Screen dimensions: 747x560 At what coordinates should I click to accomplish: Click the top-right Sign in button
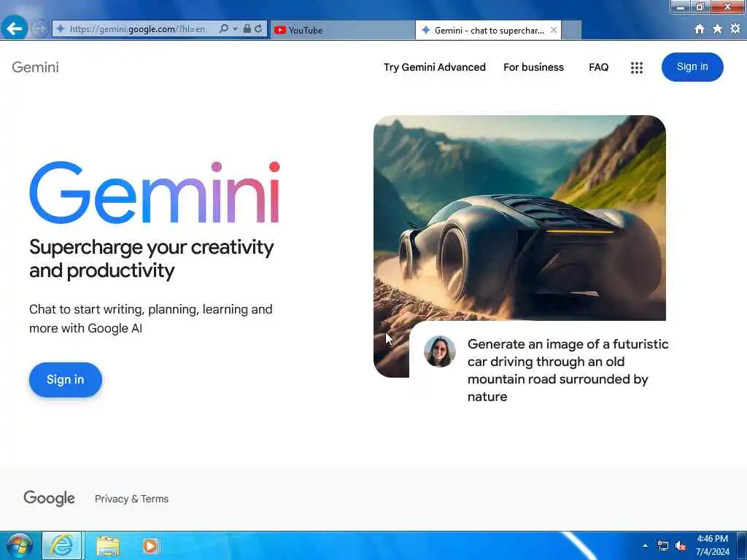[x=692, y=66]
